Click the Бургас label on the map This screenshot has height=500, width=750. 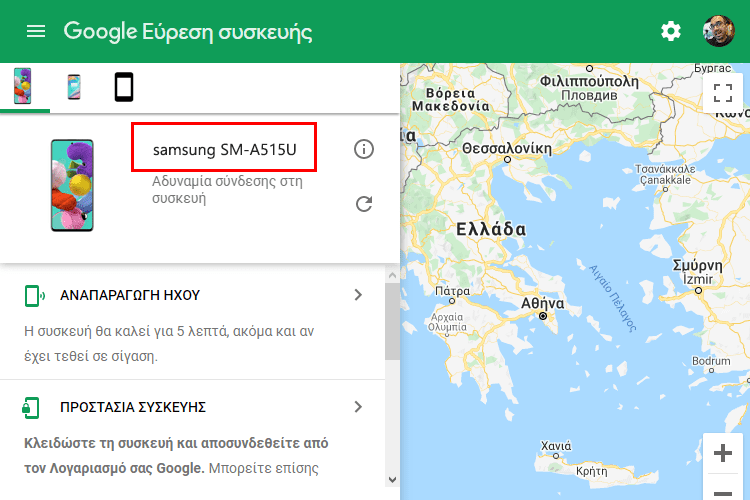pos(713,68)
